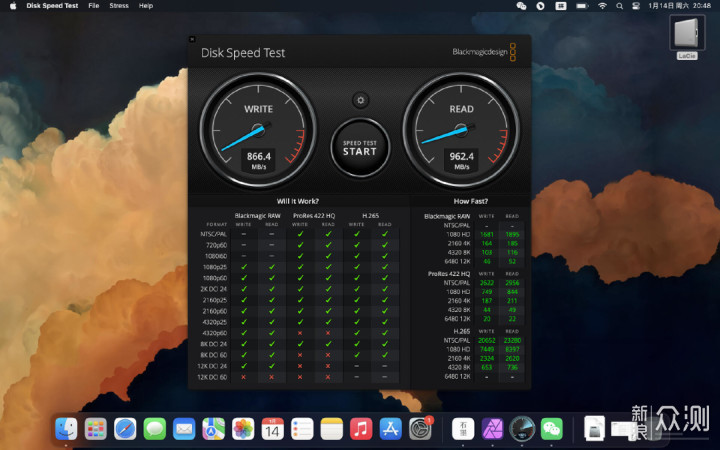The image size is (720, 450).
Task: Click the H.265 NTSC/PAL read value 23280
Action: (512, 340)
